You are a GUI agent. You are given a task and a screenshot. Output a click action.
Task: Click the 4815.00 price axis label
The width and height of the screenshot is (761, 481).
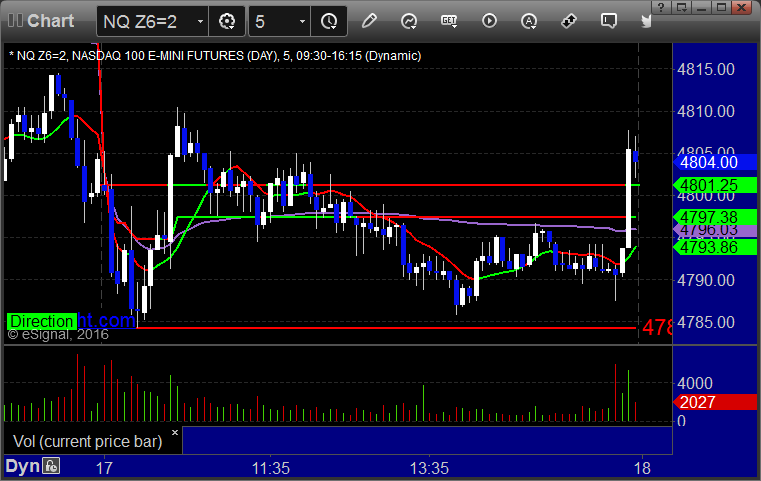click(706, 69)
